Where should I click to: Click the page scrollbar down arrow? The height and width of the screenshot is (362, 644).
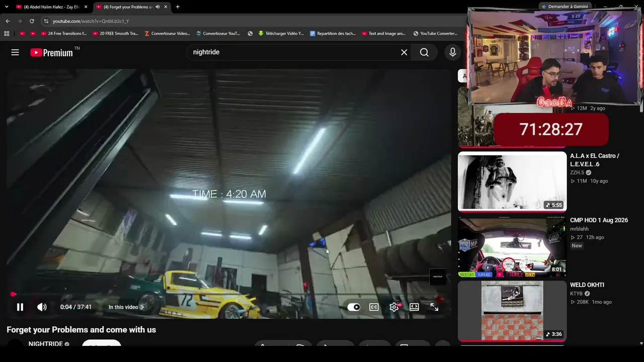[641, 343]
